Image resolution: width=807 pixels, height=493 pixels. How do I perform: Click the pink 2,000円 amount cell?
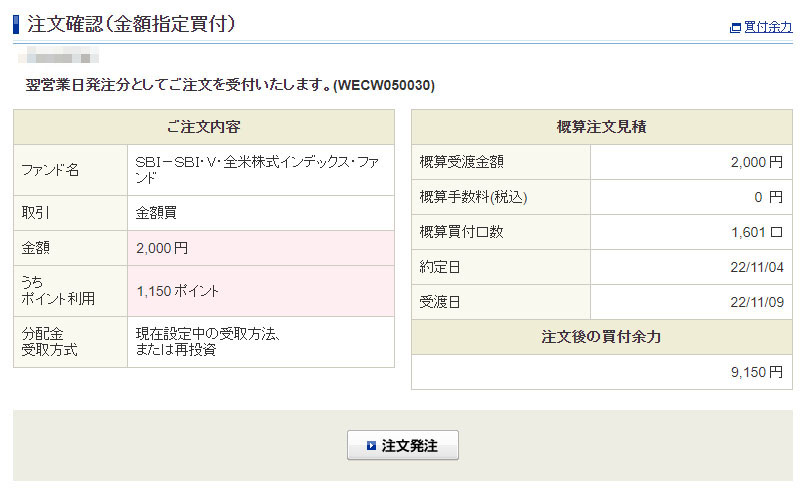[162, 248]
